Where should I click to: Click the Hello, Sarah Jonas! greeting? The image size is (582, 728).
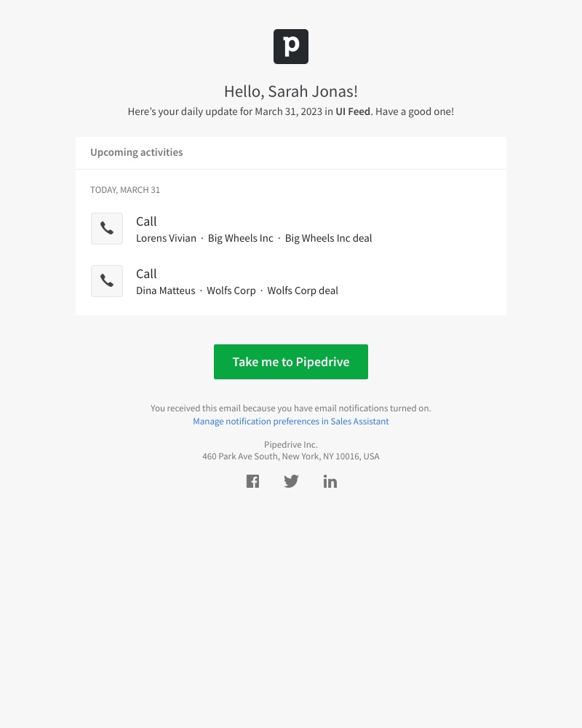291,92
